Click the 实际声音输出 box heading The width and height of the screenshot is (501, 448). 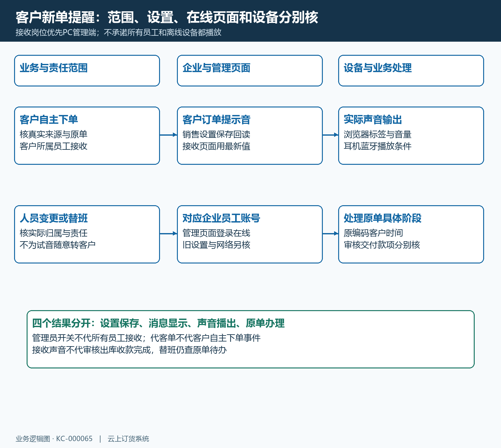point(373,119)
